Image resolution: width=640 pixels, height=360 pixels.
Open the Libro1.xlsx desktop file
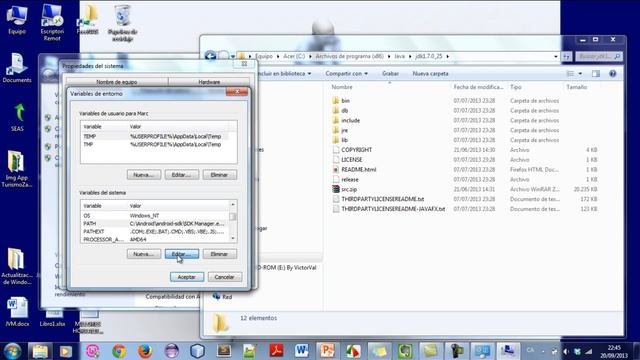(x=52, y=318)
